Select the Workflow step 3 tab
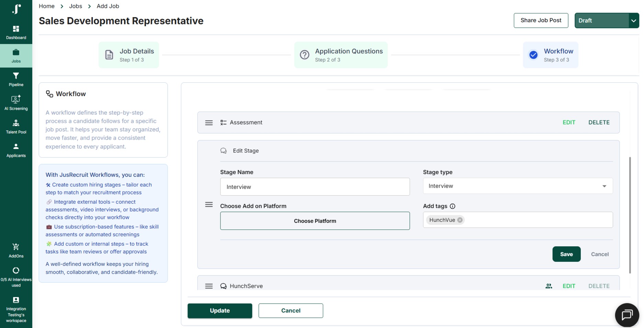 (x=551, y=55)
